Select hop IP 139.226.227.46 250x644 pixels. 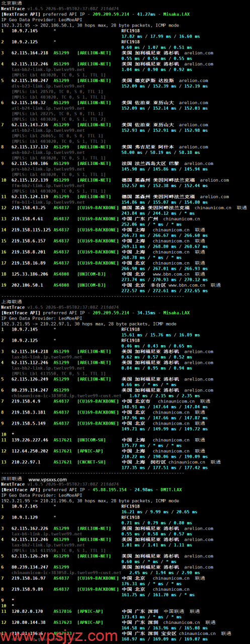[x=30, y=440]
